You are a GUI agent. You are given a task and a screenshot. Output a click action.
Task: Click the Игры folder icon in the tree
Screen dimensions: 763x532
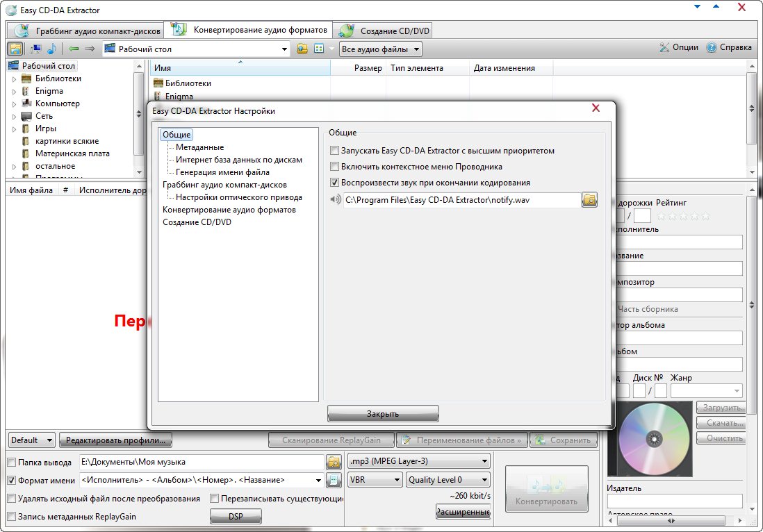pyautogui.click(x=26, y=128)
